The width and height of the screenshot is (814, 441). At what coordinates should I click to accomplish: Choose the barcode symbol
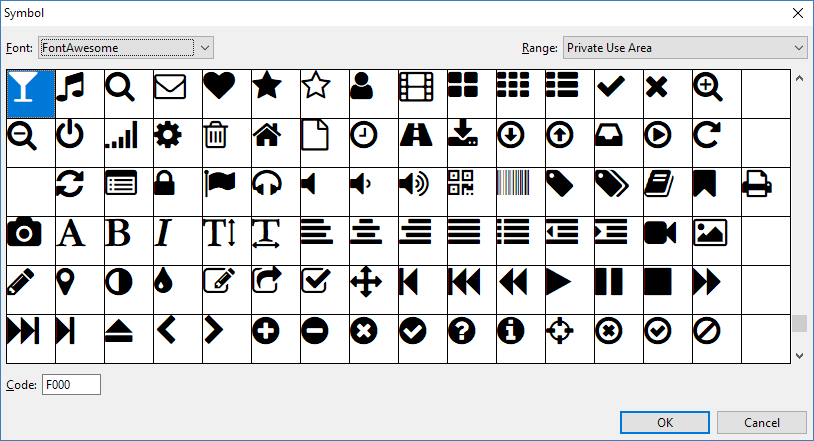[521, 192]
